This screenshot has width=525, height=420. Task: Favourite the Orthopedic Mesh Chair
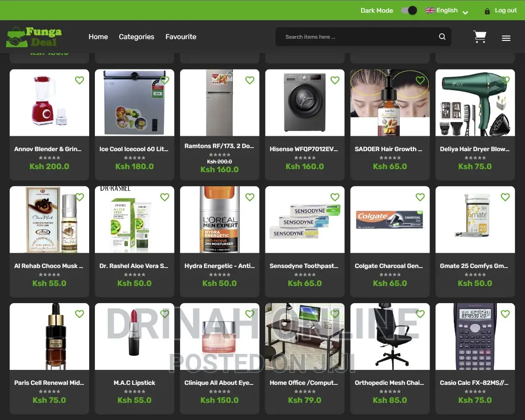[420, 314]
